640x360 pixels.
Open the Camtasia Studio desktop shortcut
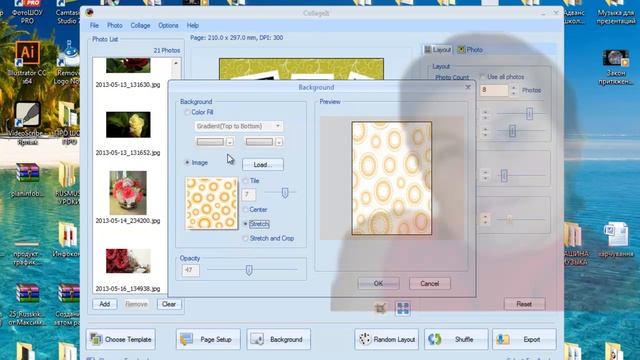67,12
